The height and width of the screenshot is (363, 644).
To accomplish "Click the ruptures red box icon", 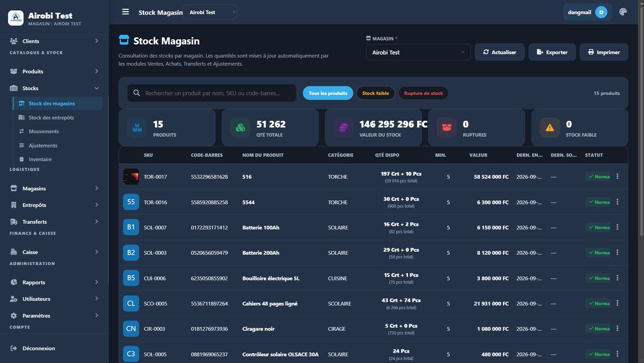I will tap(447, 128).
